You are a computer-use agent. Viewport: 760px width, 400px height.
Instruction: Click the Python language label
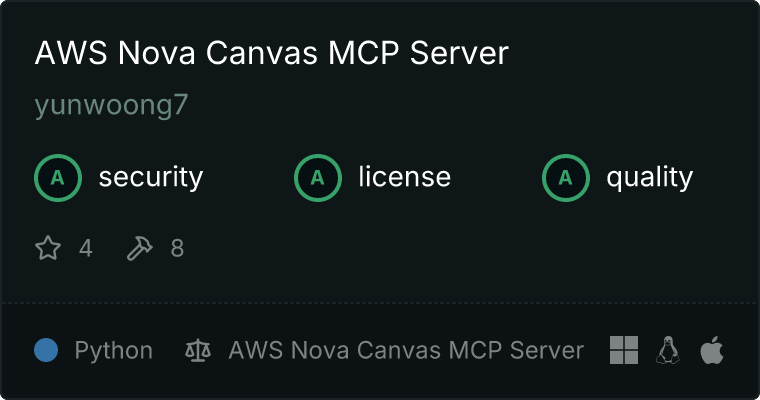pos(114,351)
